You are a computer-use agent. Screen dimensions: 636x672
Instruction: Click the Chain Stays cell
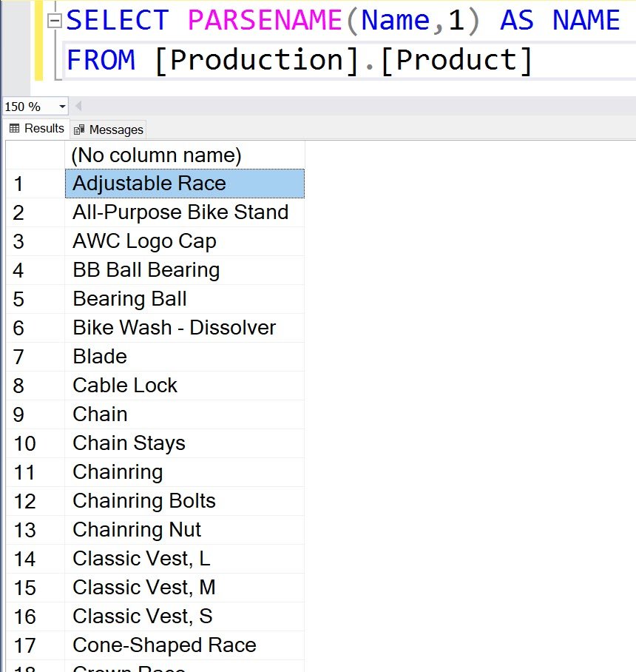click(x=185, y=443)
